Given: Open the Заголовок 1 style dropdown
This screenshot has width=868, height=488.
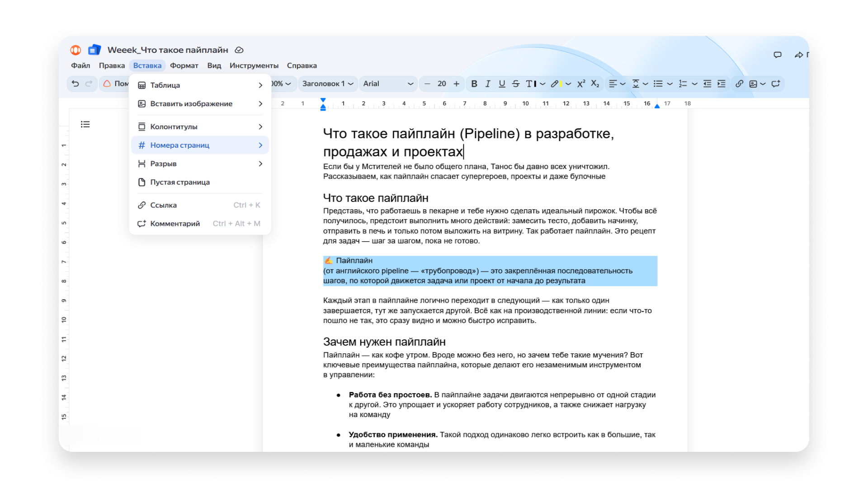Looking at the screenshot, I should coord(327,84).
